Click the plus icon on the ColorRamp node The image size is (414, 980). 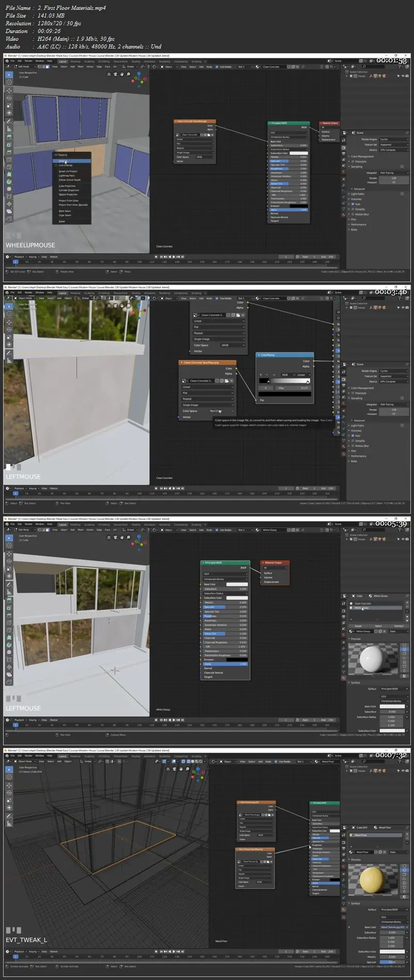point(261,374)
